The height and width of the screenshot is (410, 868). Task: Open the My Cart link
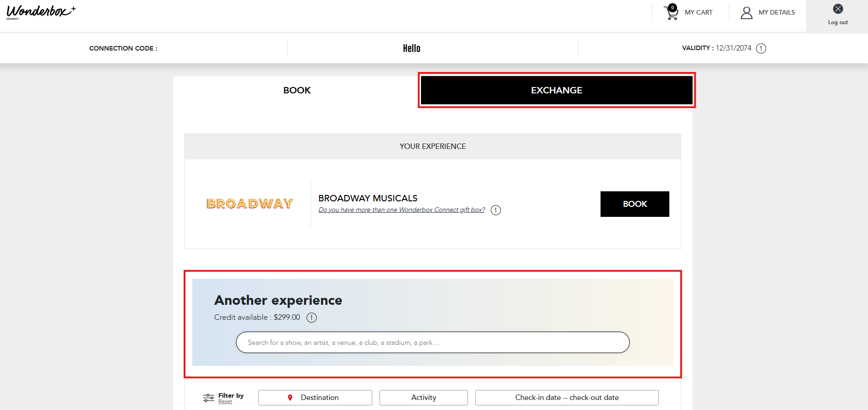699,12
